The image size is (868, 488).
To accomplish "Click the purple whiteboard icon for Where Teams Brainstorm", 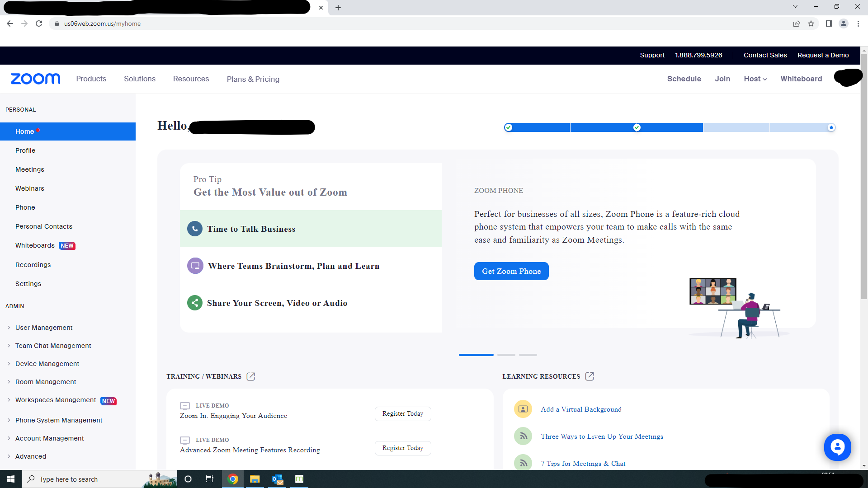I will pos(195,266).
